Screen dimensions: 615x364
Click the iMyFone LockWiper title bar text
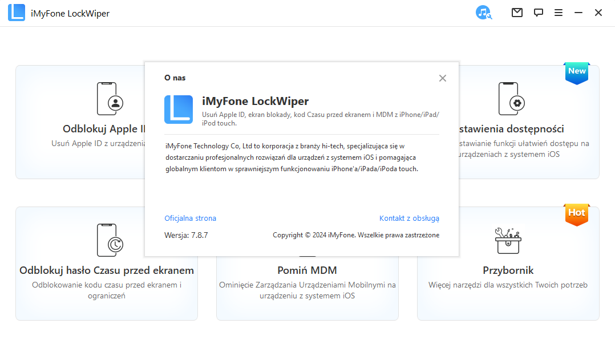pos(70,13)
